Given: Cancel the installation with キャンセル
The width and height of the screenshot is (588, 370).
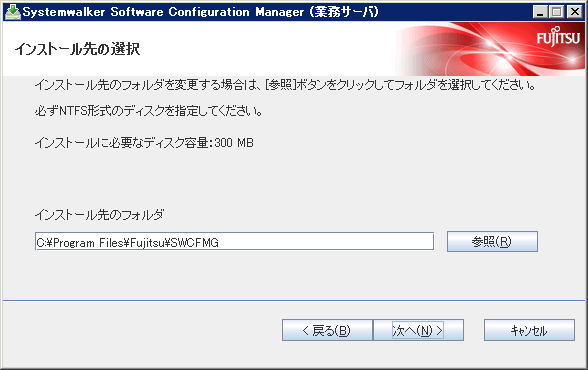Looking at the screenshot, I should 529,330.
